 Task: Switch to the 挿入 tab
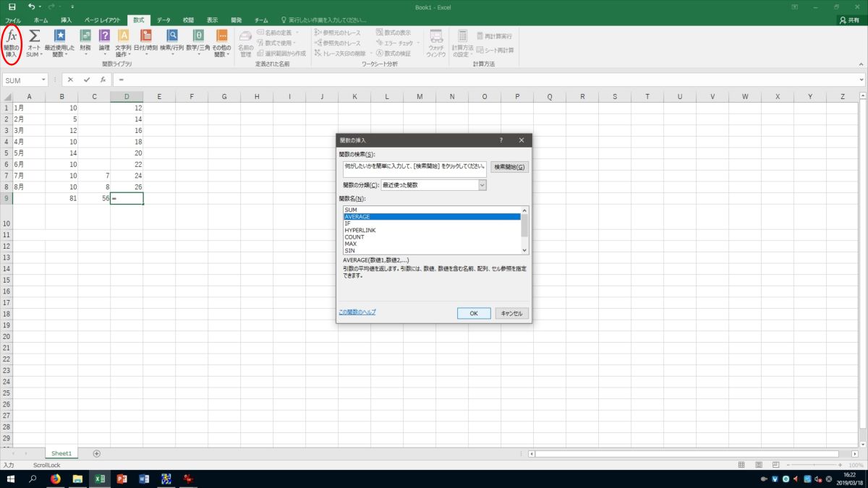pyautogui.click(x=67, y=20)
